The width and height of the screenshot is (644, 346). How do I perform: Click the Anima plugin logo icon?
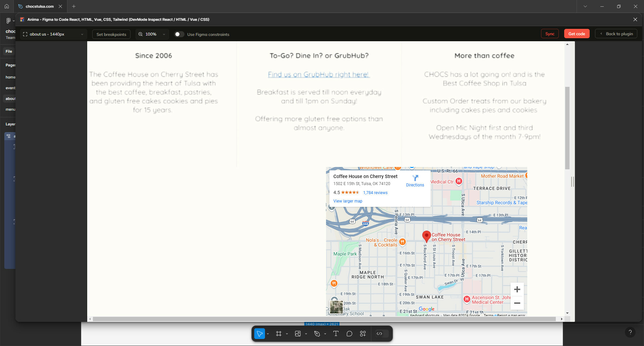point(22,19)
